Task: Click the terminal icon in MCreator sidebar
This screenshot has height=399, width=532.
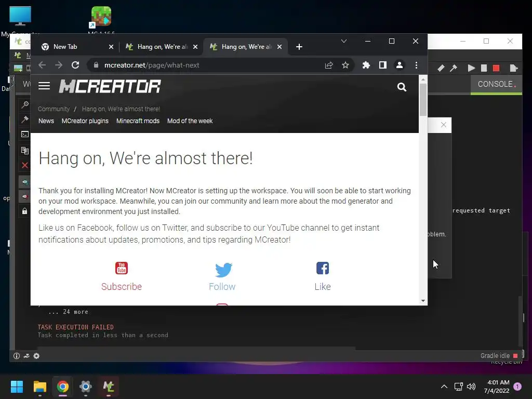Action: [x=25, y=135]
